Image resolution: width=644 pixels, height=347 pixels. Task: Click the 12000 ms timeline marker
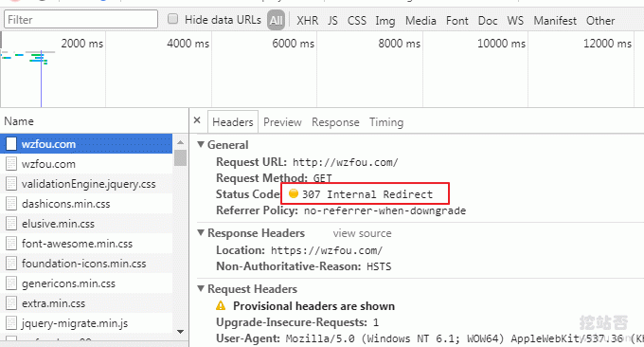[607, 44]
